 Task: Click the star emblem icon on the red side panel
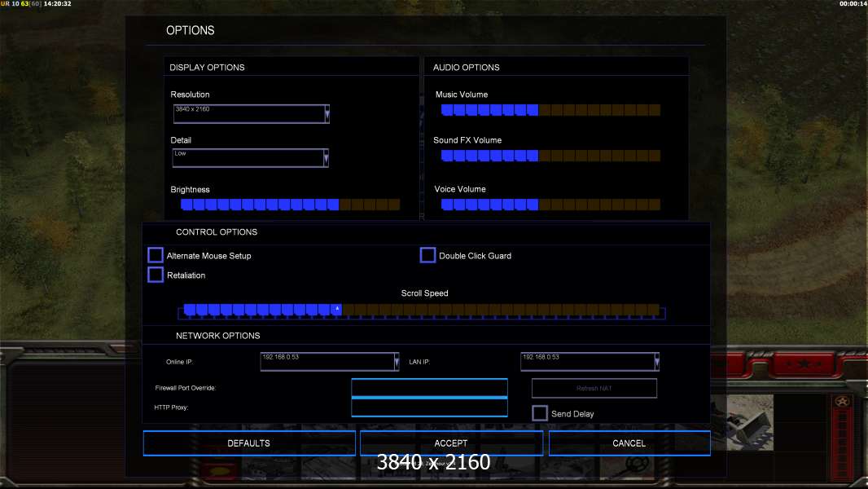[842, 402]
